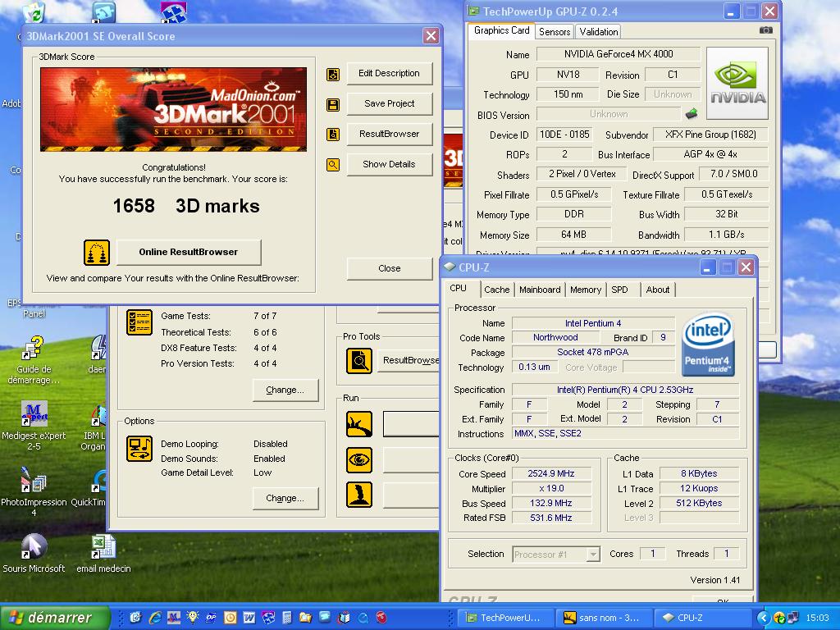840x630 pixels.
Task: Switch to CPU-Z taskbar button
Action: point(703,618)
